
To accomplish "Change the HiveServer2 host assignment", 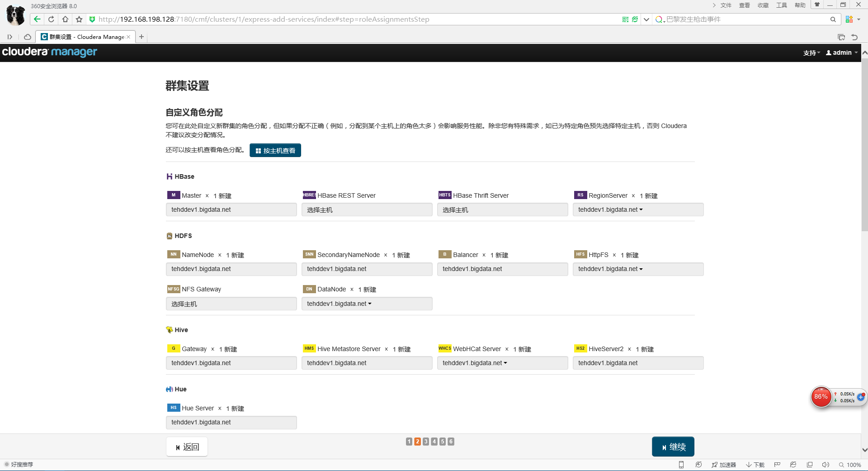I will (x=638, y=363).
